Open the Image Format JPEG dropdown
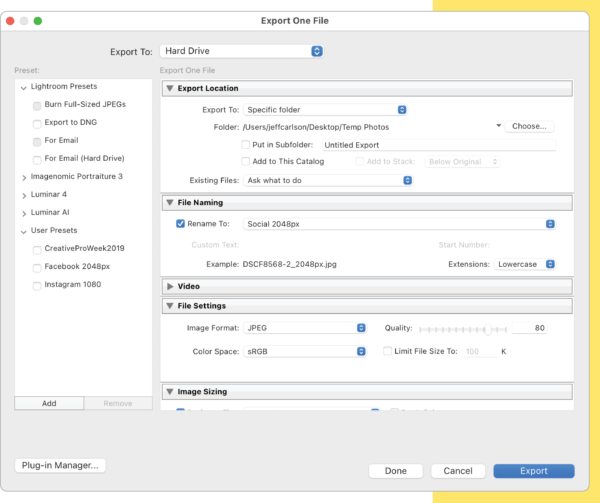Viewport: 600px width, 503px height. [x=305, y=328]
